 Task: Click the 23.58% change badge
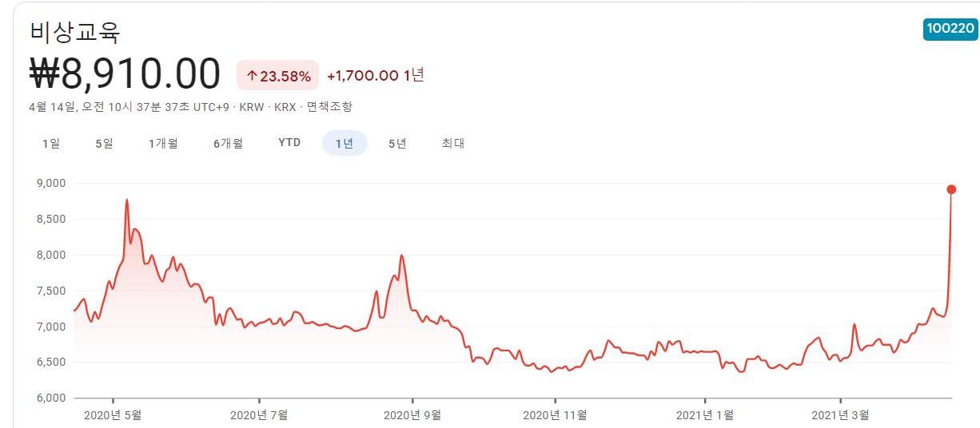click(278, 76)
